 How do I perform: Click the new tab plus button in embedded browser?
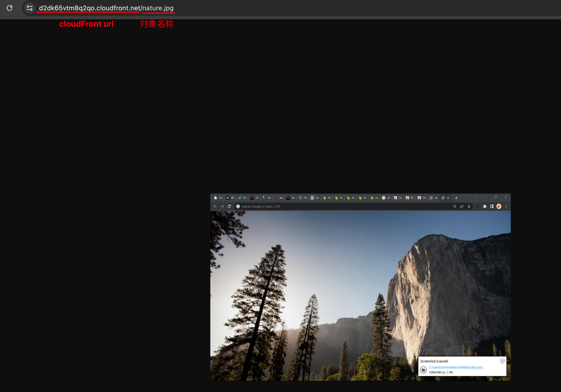click(x=456, y=198)
